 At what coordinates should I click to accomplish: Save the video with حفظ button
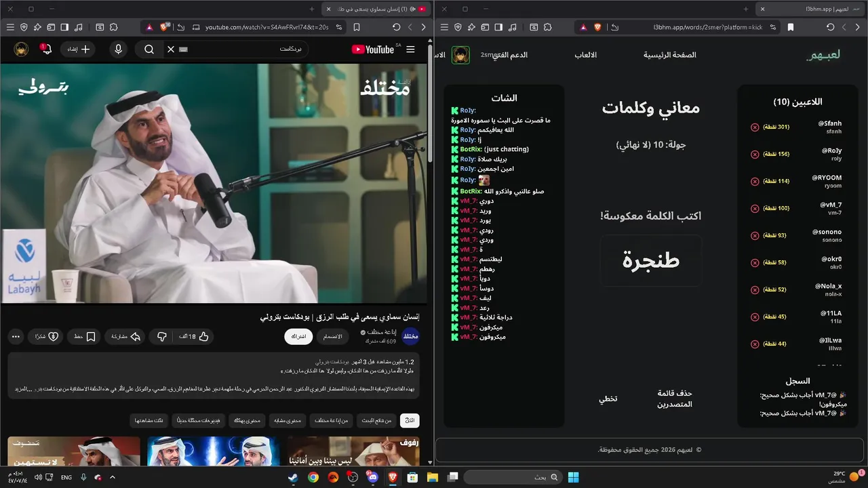pyautogui.click(x=85, y=336)
